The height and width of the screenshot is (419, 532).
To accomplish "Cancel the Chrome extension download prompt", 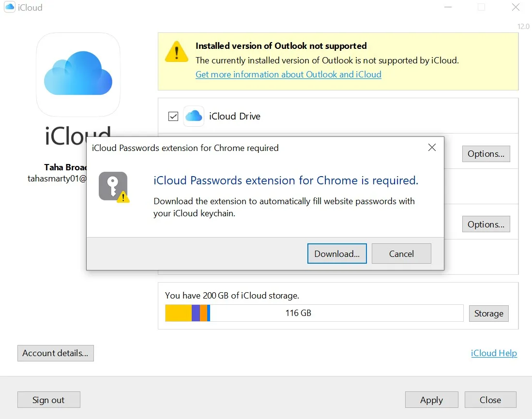I will [x=401, y=254].
